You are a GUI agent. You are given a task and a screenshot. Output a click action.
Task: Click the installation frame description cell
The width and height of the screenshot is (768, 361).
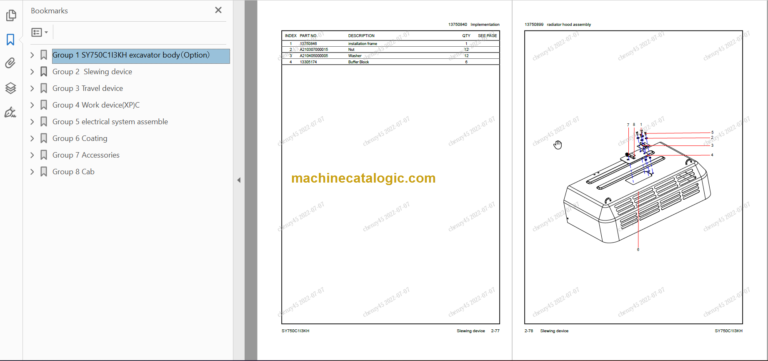(x=362, y=44)
